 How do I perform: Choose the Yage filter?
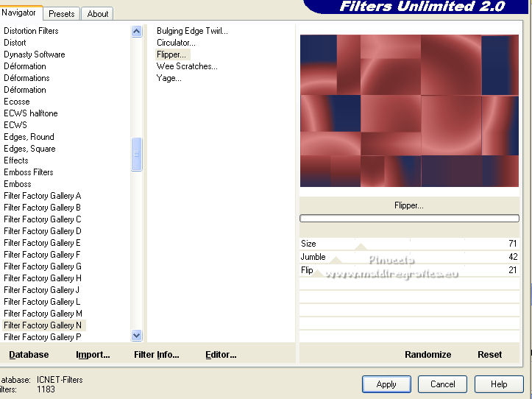[169, 78]
